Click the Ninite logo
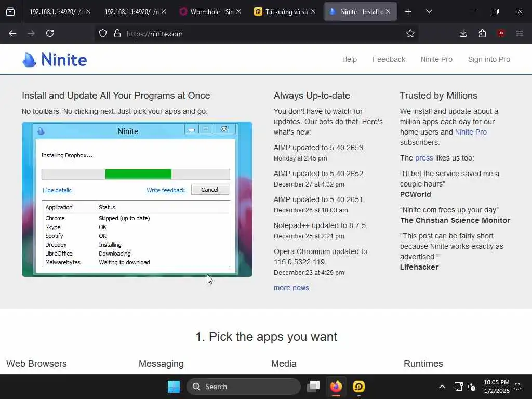Screen dimensions: 532x399 pos(55,60)
